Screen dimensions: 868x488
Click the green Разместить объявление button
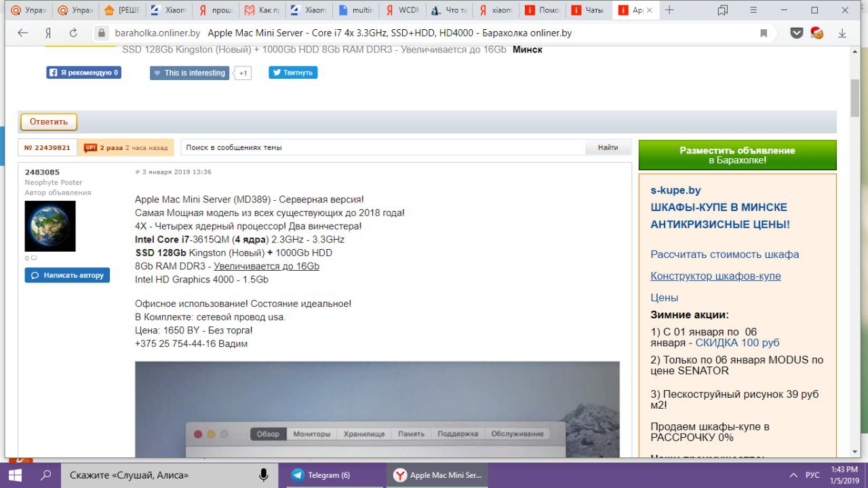point(737,155)
